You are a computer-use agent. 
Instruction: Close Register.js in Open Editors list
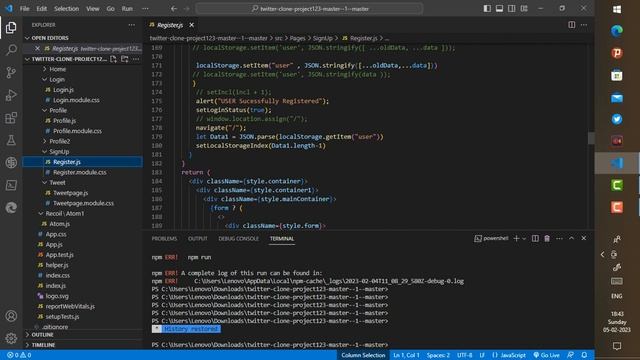pyautogui.click(x=37, y=49)
